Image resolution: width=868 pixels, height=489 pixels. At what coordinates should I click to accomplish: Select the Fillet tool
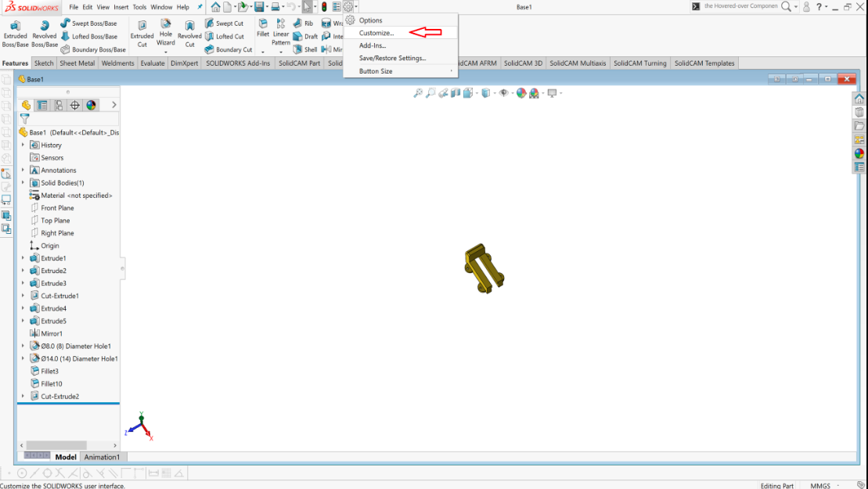263,29
